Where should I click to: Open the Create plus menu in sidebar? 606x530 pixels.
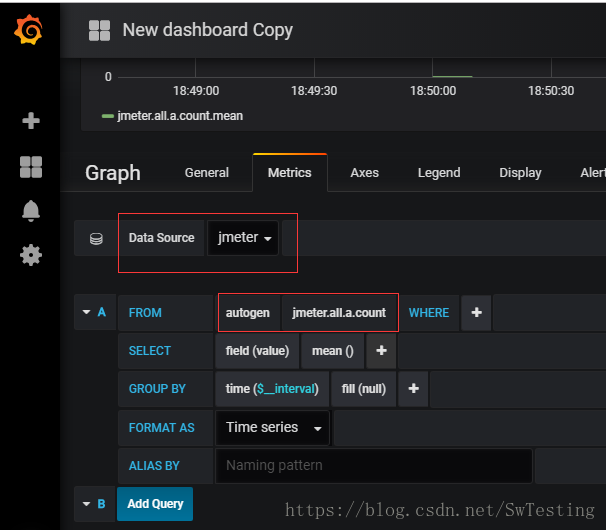pos(31,121)
